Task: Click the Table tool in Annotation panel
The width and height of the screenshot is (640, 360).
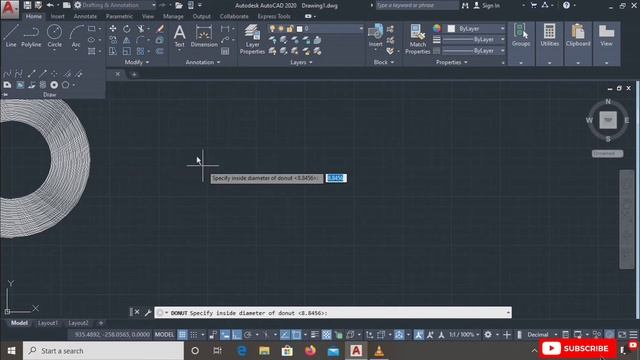Action: (x=225, y=51)
